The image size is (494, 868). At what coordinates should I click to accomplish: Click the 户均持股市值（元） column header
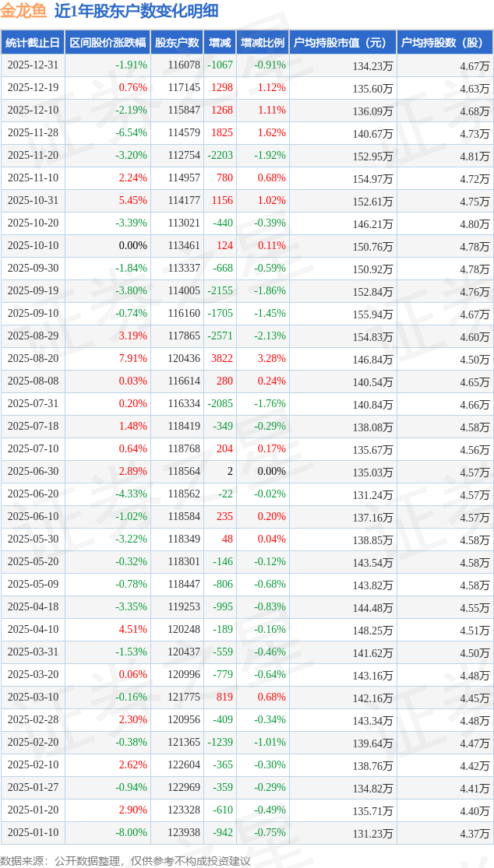point(343,43)
